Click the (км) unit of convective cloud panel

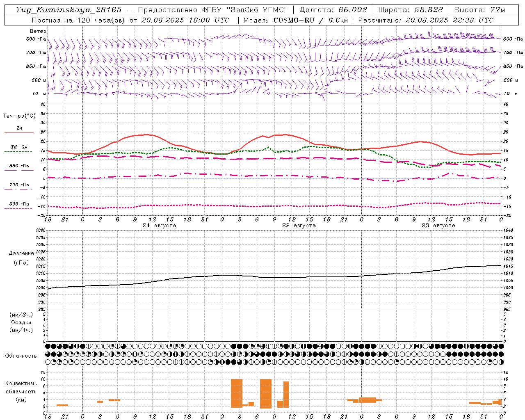(21, 399)
